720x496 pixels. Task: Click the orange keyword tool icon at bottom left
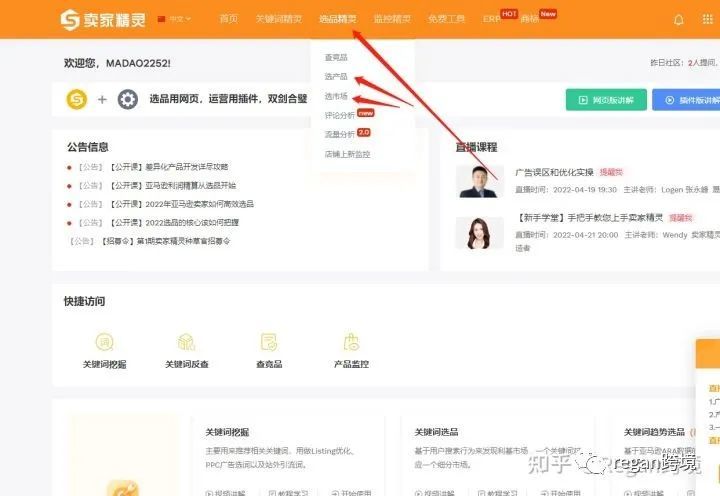[123, 488]
